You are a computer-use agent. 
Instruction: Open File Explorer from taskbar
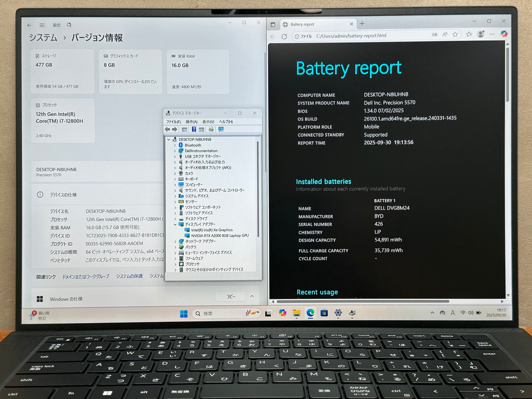296,313
